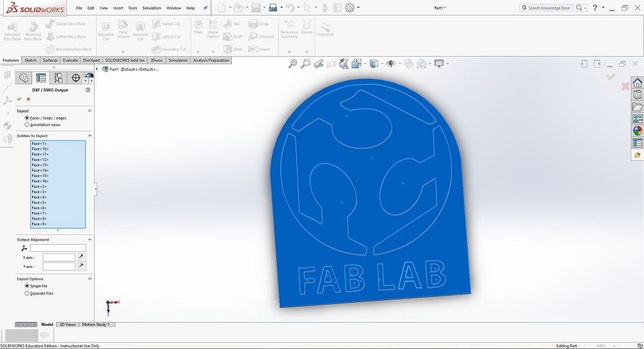This screenshot has height=349, width=644.
Task: Click the Print icon in top toolbar
Action: point(272,7)
